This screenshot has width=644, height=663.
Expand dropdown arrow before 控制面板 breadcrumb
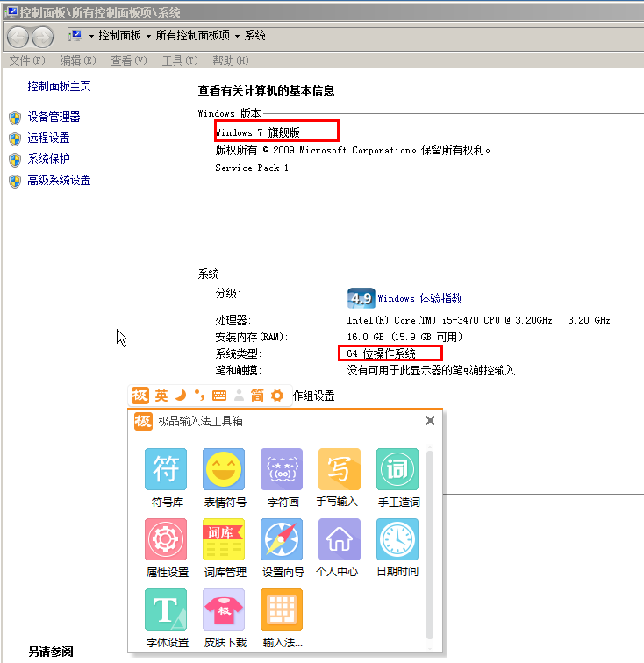91,36
